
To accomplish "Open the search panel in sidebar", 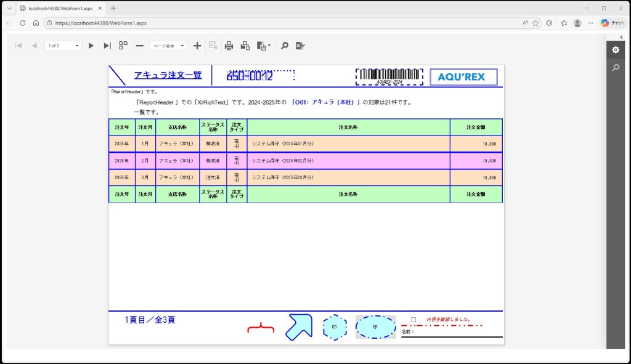I will pyautogui.click(x=615, y=67).
